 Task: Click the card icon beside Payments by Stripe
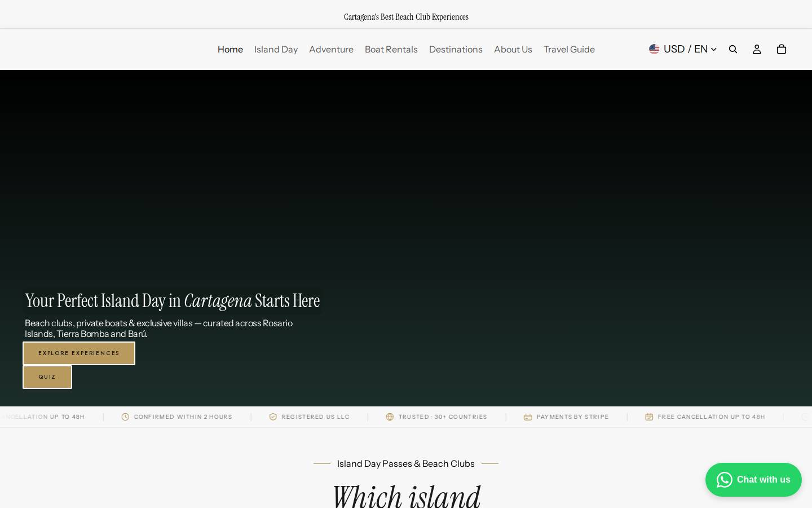coord(528,417)
